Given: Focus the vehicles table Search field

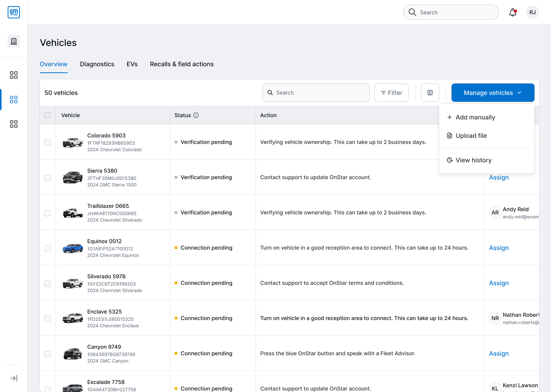Looking at the screenshot, I should (316, 93).
